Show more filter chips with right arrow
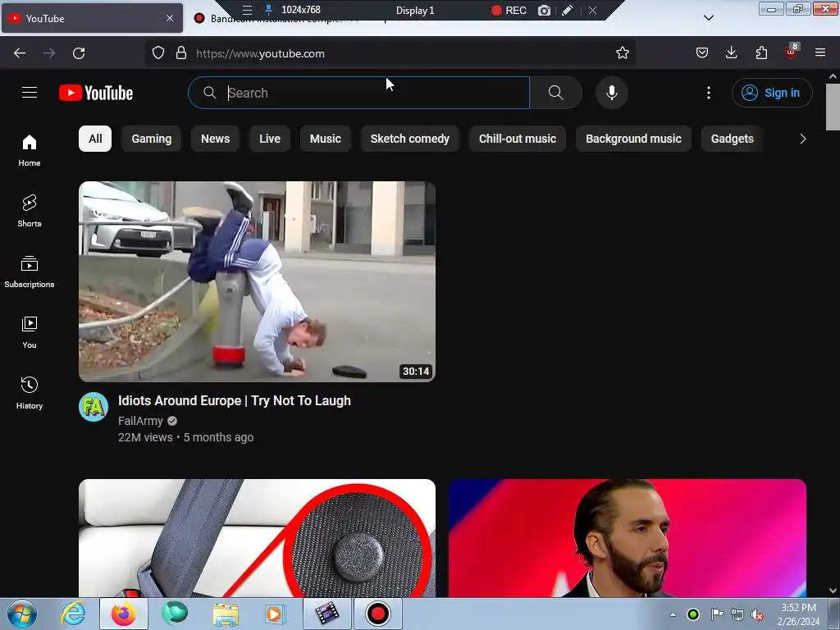 pos(802,139)
